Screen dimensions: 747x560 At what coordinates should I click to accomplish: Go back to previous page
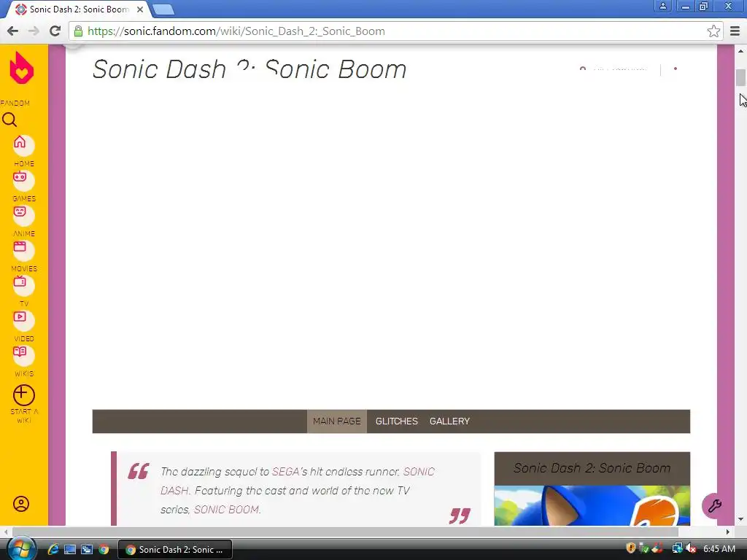pyautogui.click(x=13, y=31)
